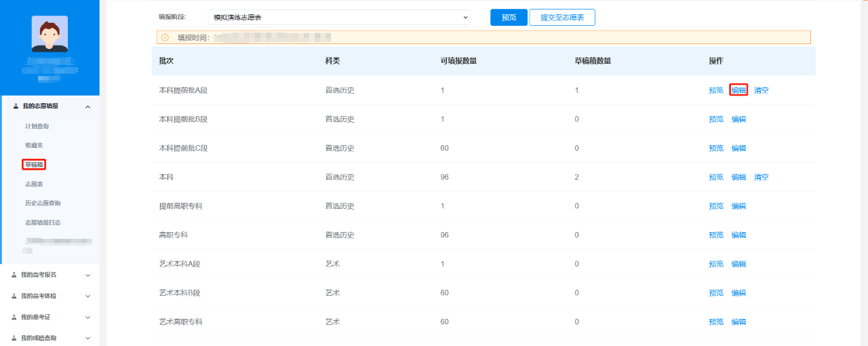The image size is (868, 346).
Task: Click the icon beside 我的志愿填报
Action: pyautogui.click(x=16, y=107)
